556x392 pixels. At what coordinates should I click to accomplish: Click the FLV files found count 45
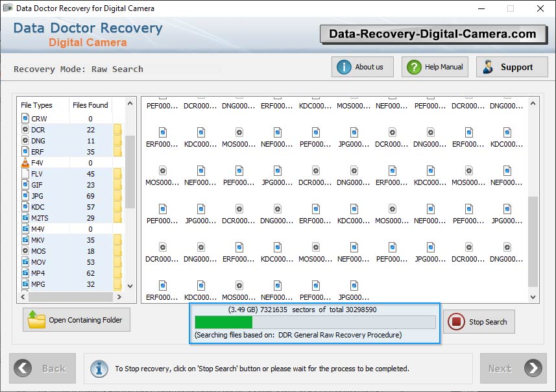point(91,174)
